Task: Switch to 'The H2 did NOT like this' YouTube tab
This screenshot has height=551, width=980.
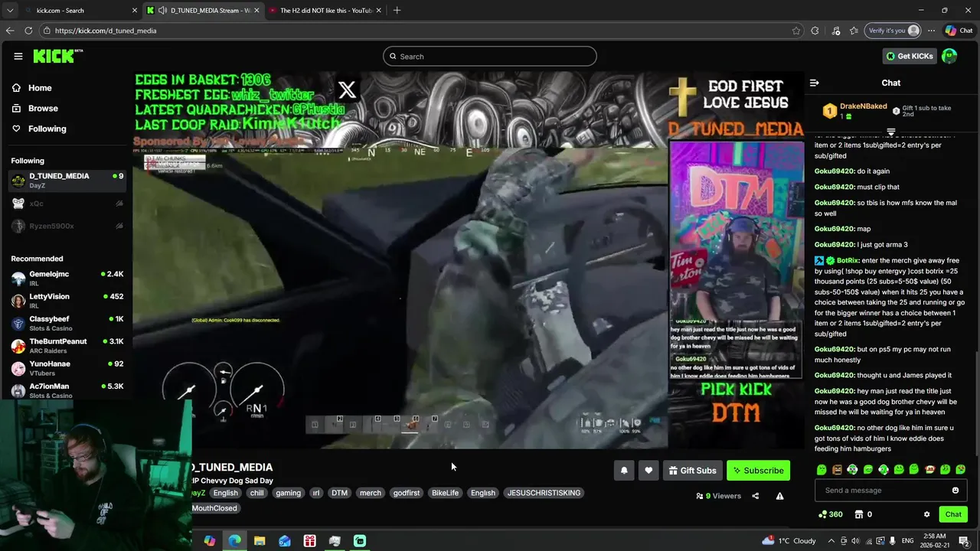Action: pos(325,10)
